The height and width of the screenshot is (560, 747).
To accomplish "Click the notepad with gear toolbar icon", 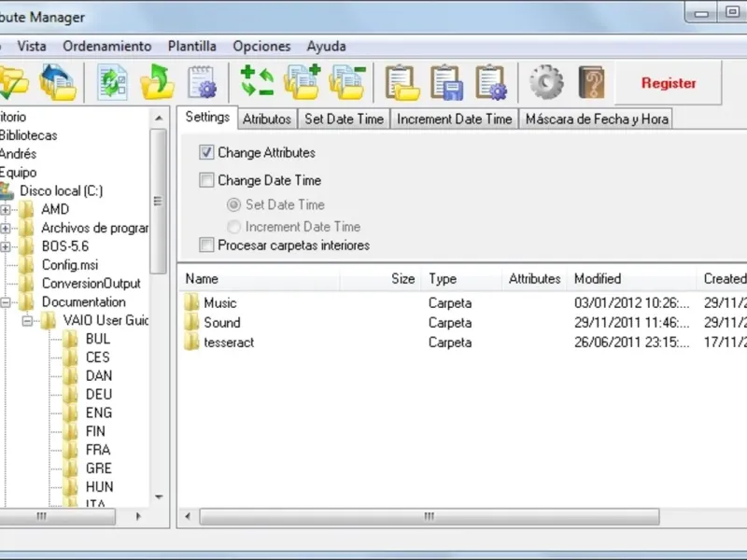I will point(202,83).
